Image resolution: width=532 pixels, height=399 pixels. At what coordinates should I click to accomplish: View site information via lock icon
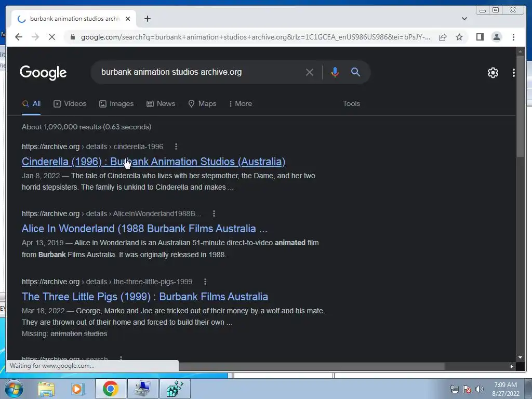[x=72, y=37]
